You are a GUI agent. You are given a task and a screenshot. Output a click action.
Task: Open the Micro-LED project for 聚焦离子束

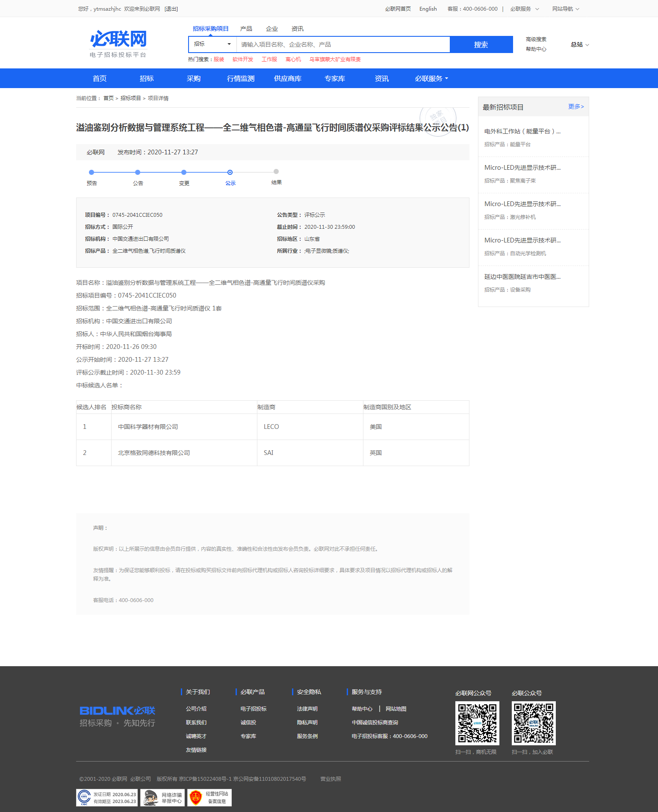tap(522, 168)
